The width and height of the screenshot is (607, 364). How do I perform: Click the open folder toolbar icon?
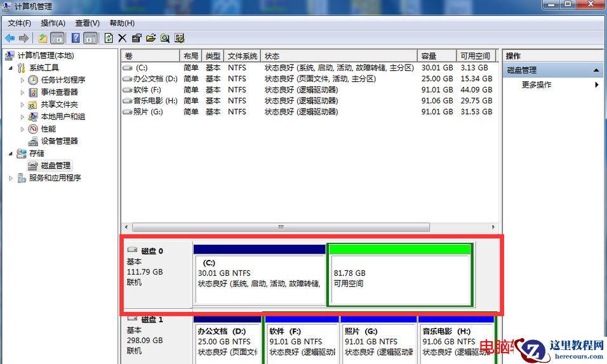(150, 38)
